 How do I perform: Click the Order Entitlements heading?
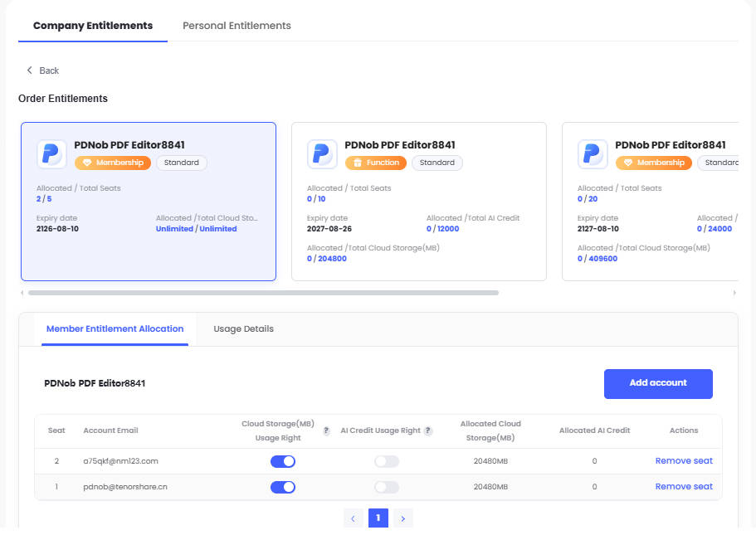point(63,99)
